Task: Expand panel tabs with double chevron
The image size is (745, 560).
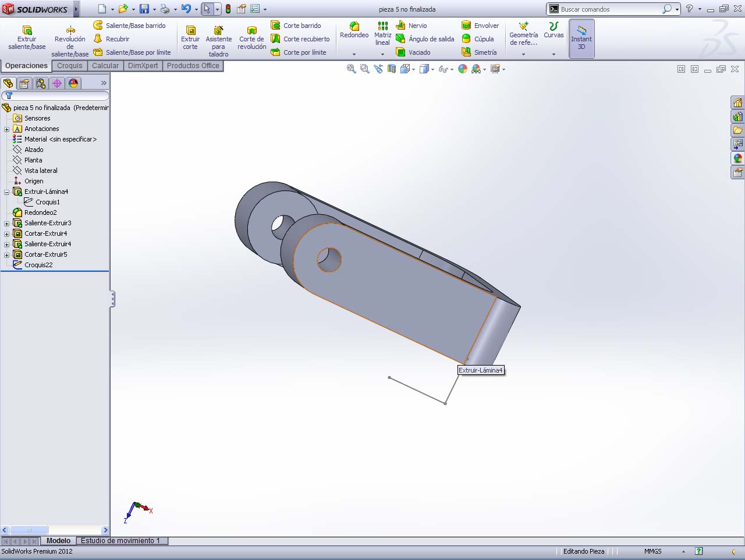Action: click(x=104, y=83)
